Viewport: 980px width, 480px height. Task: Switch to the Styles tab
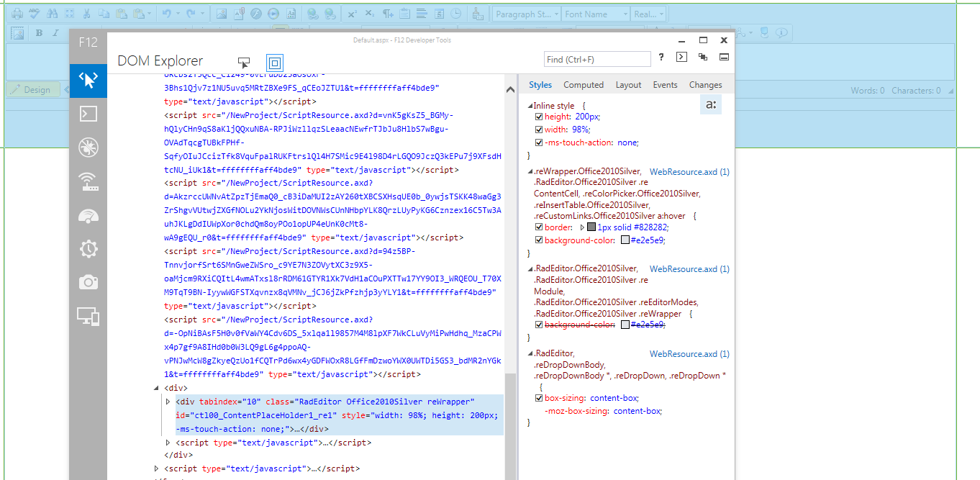(x=540, y=85)
